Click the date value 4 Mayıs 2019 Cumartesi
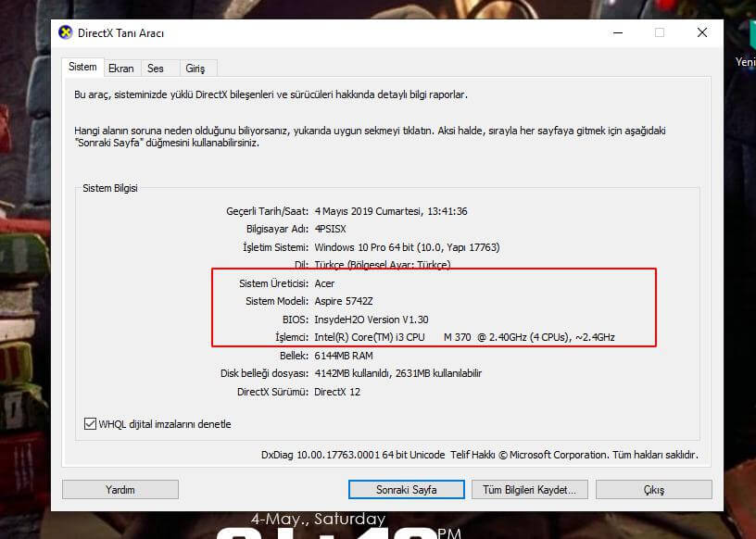Viewport: 756px width, 539px height. pos(367,211)
